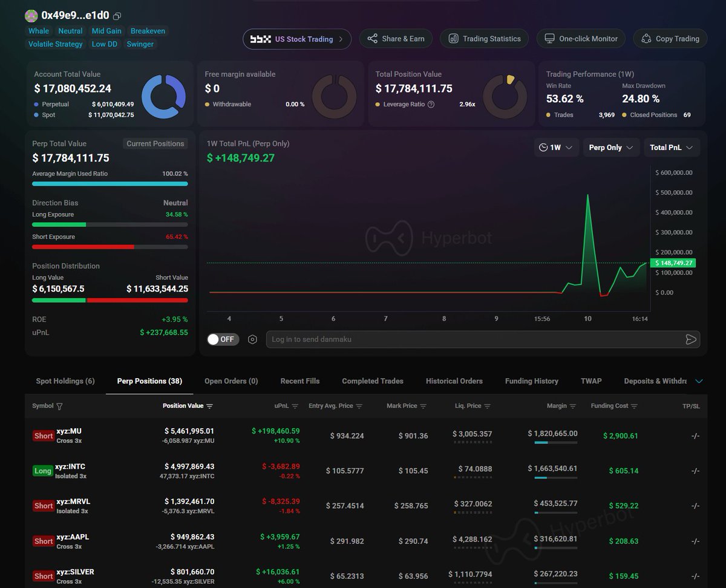Screen dimensions: 726x588
Task: Click the Swinger tag
Action: coord(140,44)
